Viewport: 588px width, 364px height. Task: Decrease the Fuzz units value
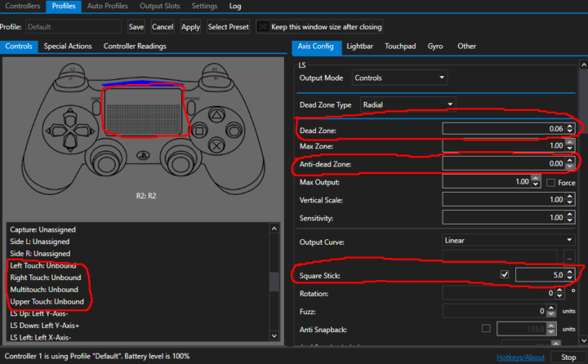[x=551, y=313]
